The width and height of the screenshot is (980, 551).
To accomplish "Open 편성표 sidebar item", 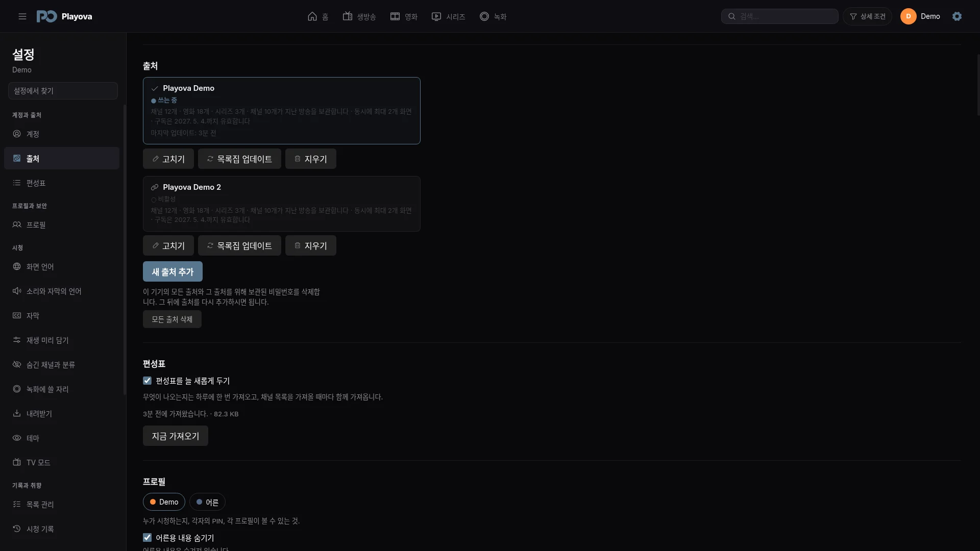I will click(x=62, y=183).
